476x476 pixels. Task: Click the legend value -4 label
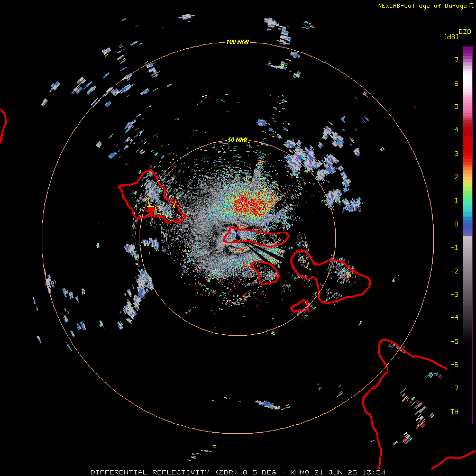click(x=454, y=318)
